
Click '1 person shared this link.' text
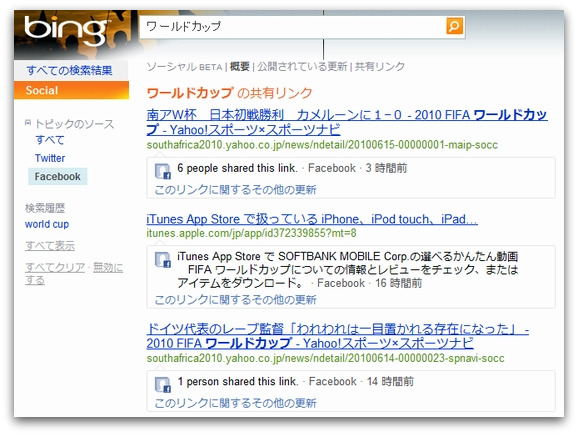238,382
